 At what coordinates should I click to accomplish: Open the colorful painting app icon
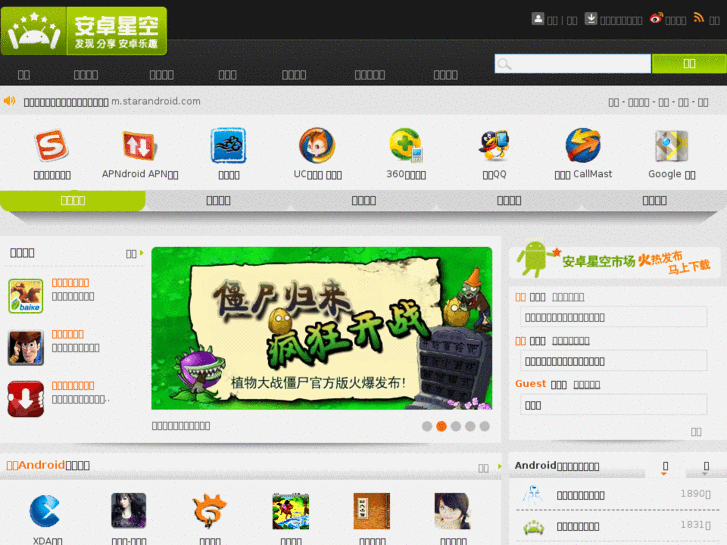point(291,511)
